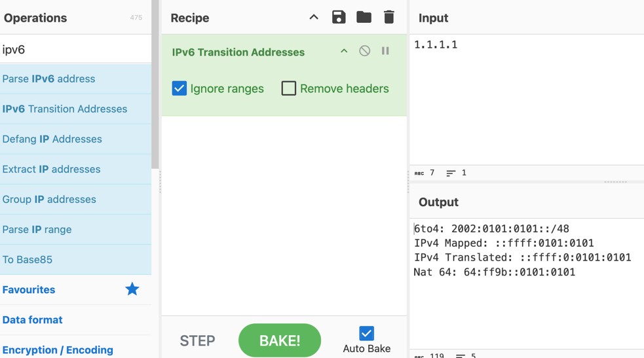Viewport: 644px width, 358px height.
Task: Choose the Extract IP addresses operation
Action: 52,170
